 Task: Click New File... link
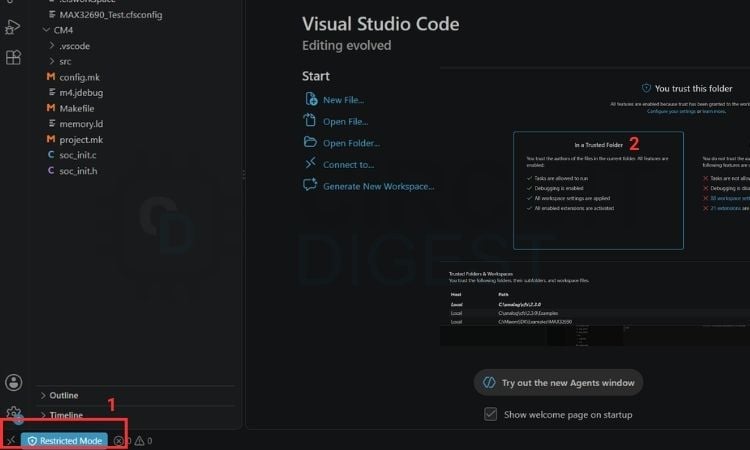343,100
